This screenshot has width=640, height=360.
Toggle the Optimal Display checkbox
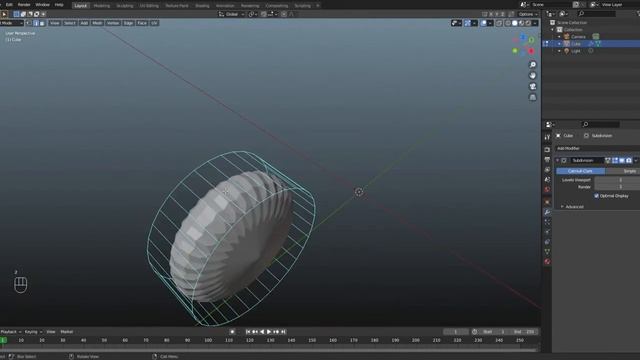[x=596, y=196]
